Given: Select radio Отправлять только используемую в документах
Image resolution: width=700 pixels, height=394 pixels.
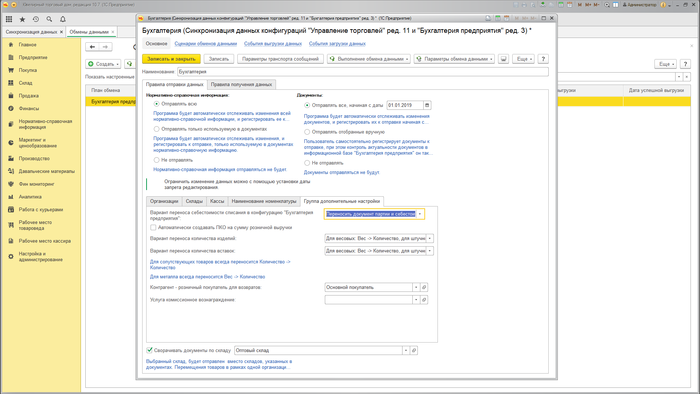Looking at the screenshot, I should [156, 129].
